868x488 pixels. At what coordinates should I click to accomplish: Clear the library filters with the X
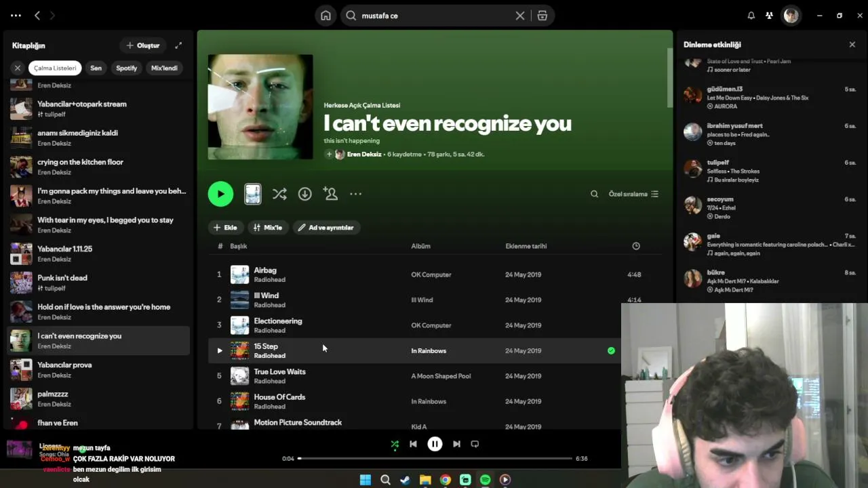pos(18,68)
